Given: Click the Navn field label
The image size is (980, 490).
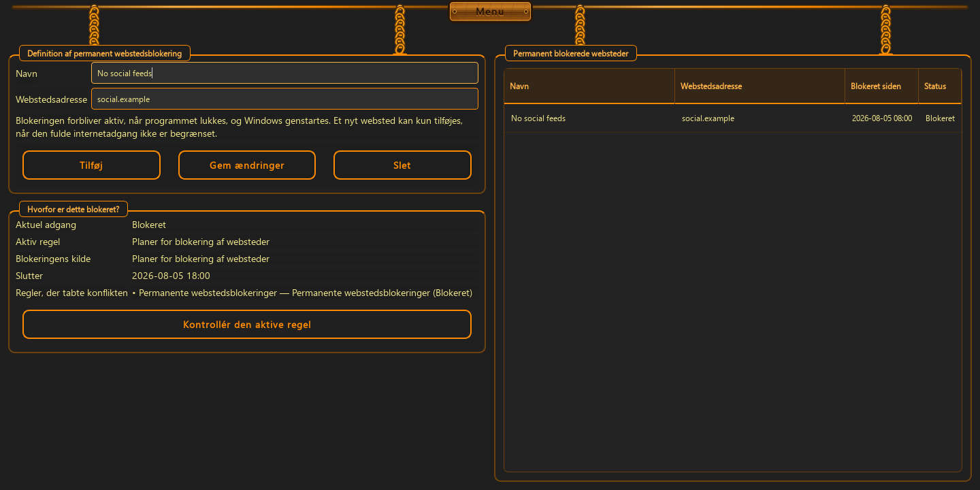Looking at the screenshot, I should click(x=27, y=73).
